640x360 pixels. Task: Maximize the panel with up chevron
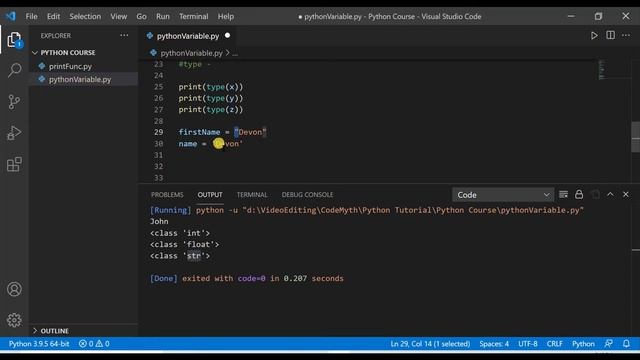(610, 195)
